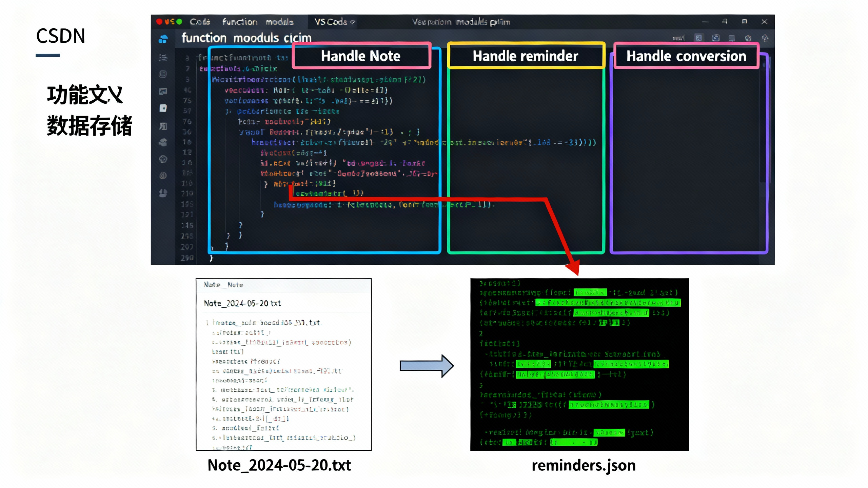Click the Note_2024-05-20 txt file title
Screen dimensions: 868x488
point(242,303)
